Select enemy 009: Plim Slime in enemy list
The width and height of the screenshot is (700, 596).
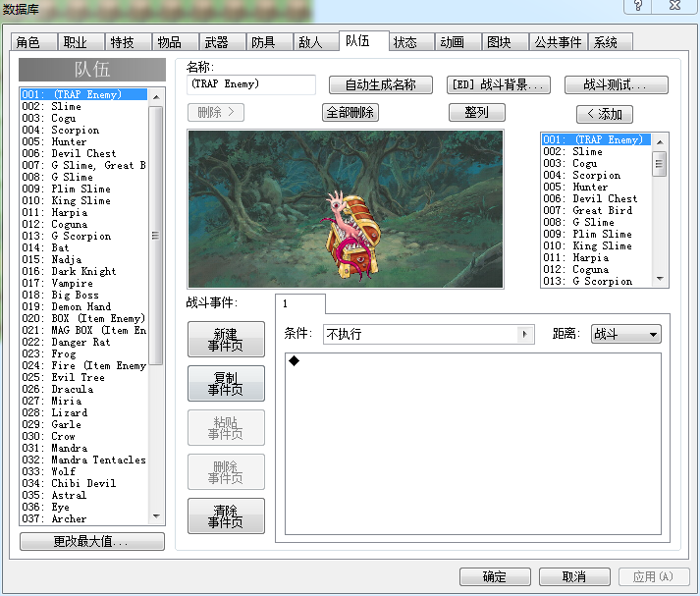[x=597, y=234]
